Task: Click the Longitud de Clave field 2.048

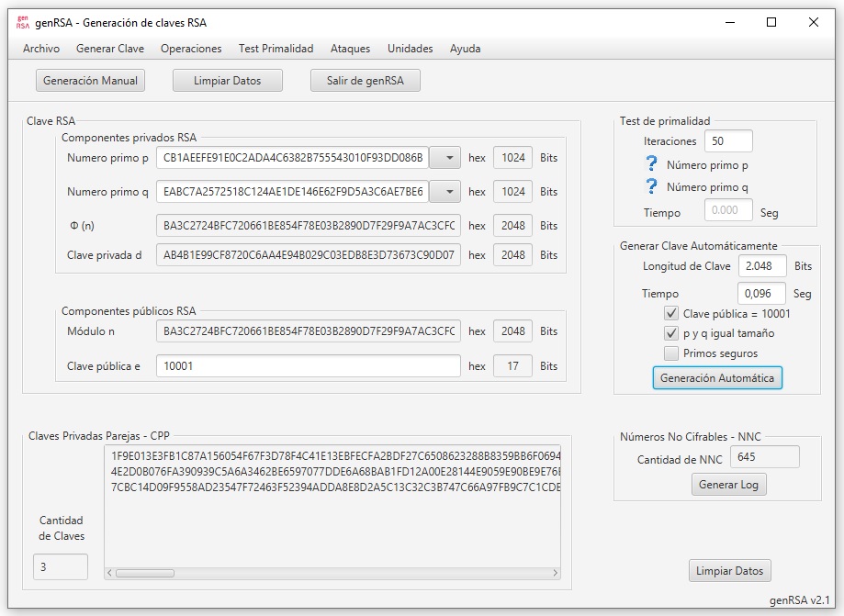Action: click(761, 266)
